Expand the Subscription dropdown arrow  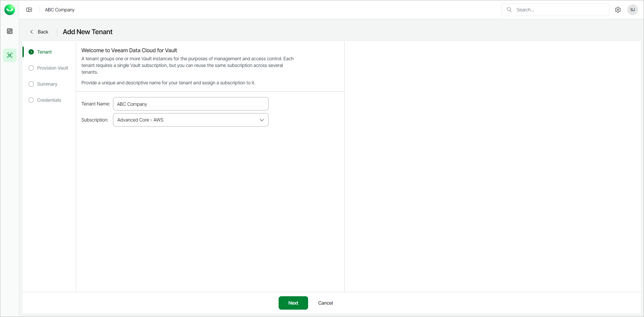point(262,120)
